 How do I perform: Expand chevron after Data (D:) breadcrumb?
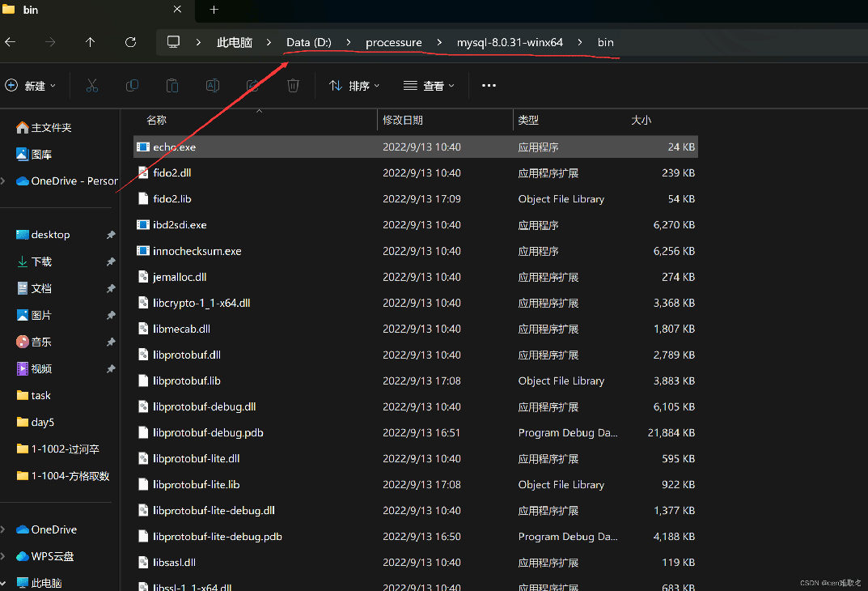pyautogui.click(x=348, y=42)
